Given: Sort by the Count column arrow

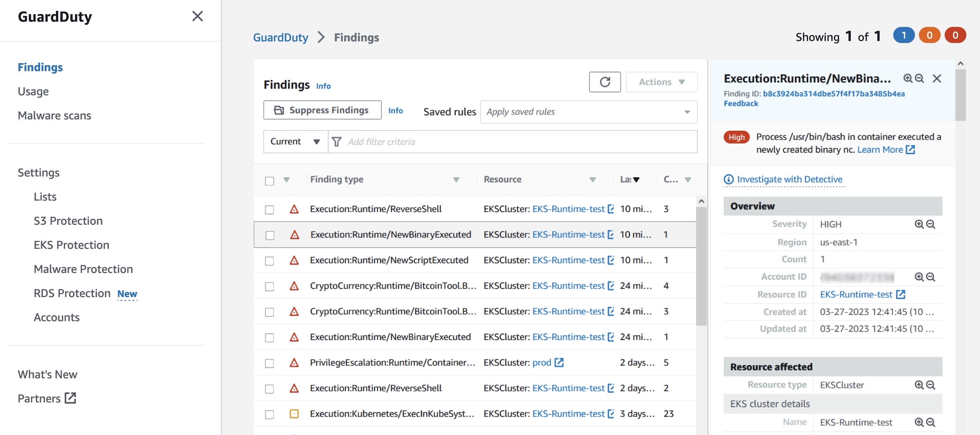Looking at the screenshot, I should tap(688, 180).
